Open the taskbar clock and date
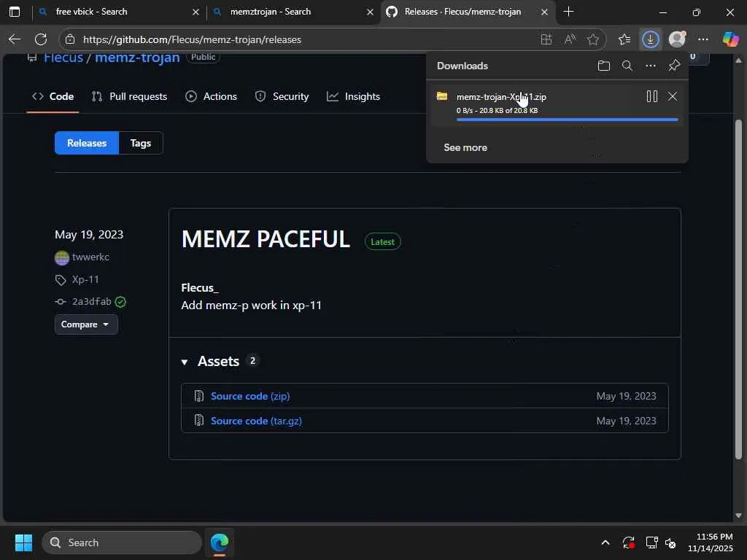The width and height of the screenshot is (747, 560). 711,542
